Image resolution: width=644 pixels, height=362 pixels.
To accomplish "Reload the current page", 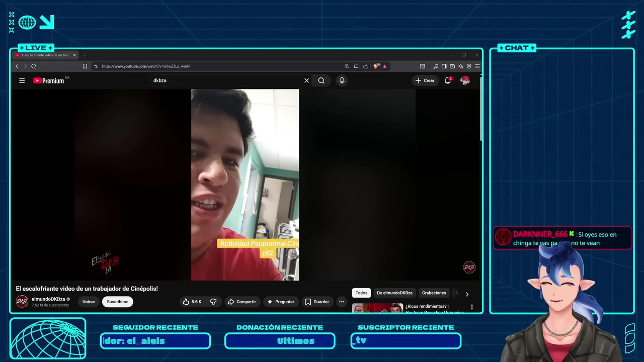I will coord(34,66).
